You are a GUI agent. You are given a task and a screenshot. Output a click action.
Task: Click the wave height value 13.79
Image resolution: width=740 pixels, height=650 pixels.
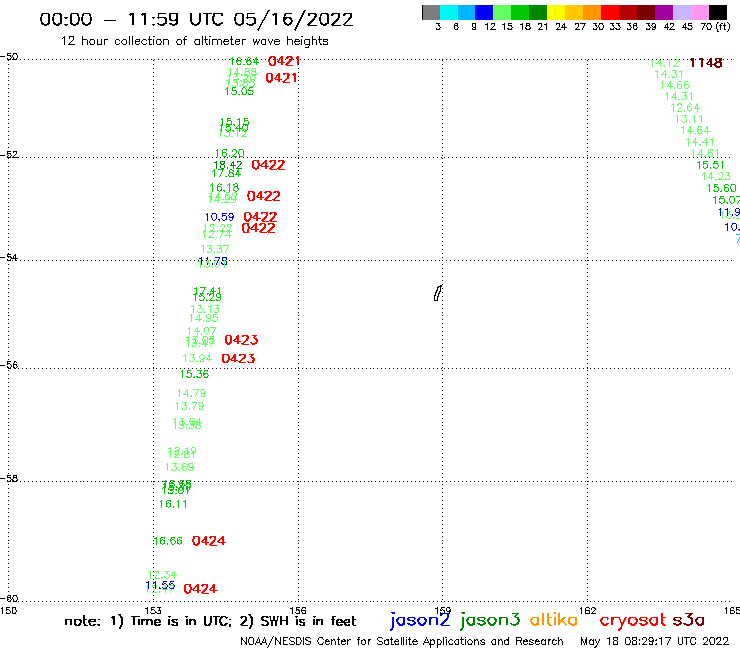[190, 406]
